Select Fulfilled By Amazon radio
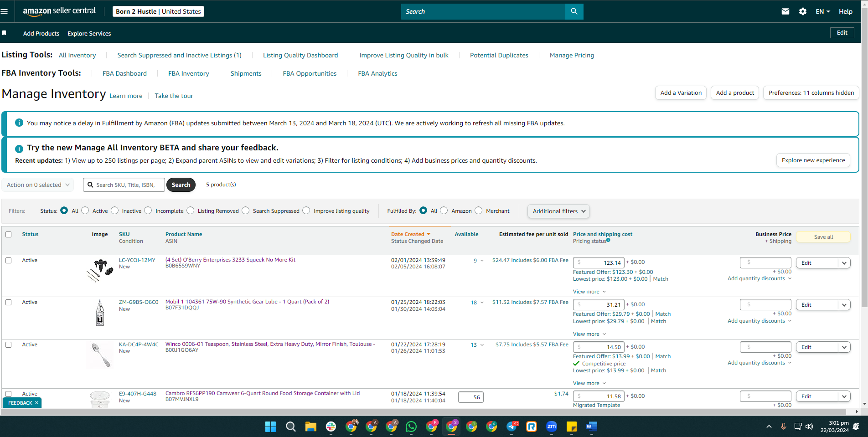The image size is (868, 437). pos(444,211)
